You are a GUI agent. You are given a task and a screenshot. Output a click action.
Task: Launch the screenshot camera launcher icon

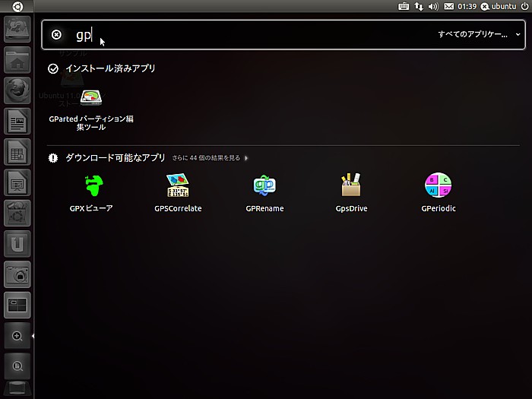click(17, 274)
